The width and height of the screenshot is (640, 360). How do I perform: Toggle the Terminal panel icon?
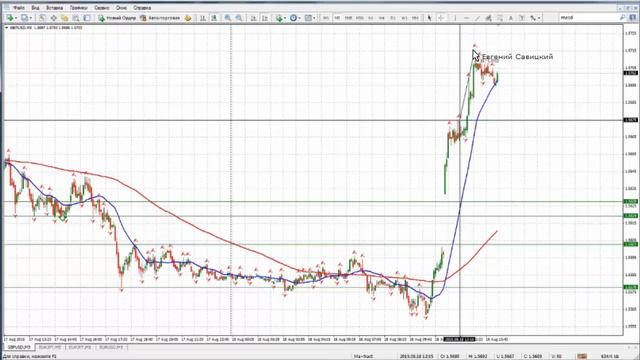pyautogui.click(x=76, y=18)
